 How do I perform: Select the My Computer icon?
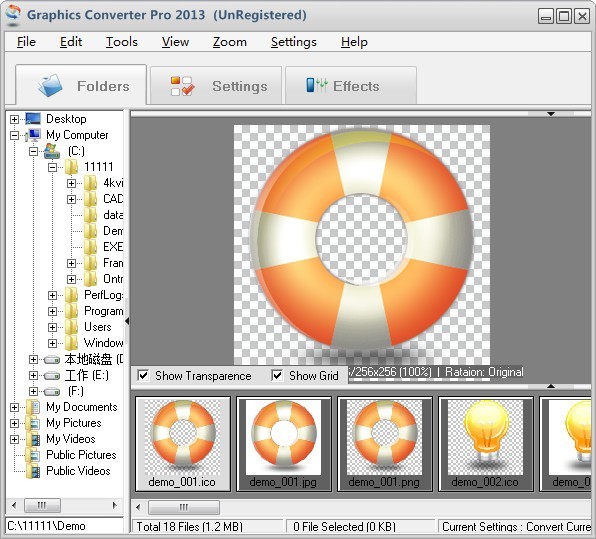[x=33, y=135]
